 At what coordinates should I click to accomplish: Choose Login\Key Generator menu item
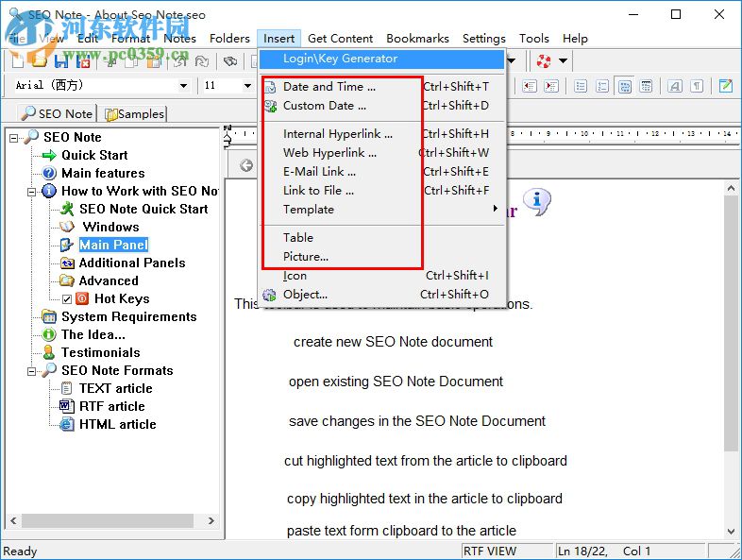click(x=382, y=59)
